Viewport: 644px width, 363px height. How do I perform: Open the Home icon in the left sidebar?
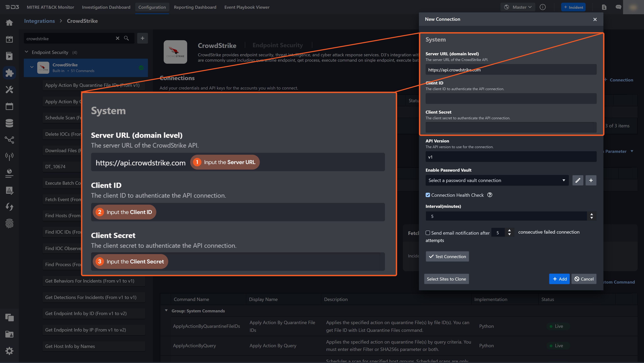(9, 22)
